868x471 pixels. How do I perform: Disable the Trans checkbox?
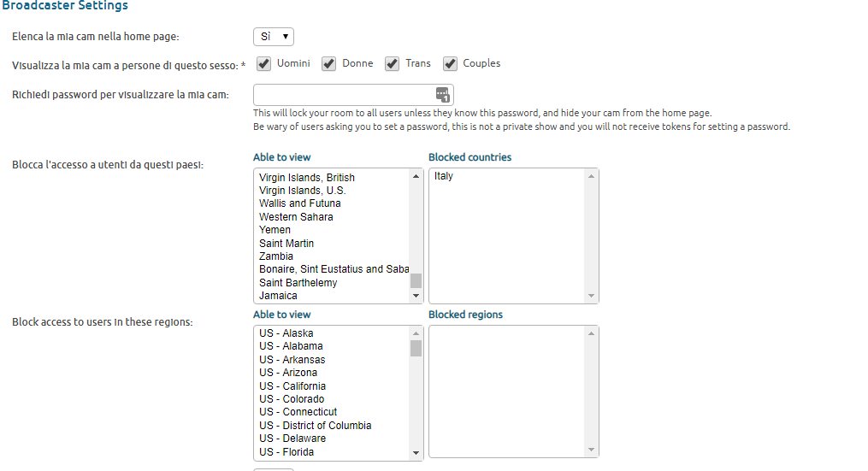click(x=393, y=64)
